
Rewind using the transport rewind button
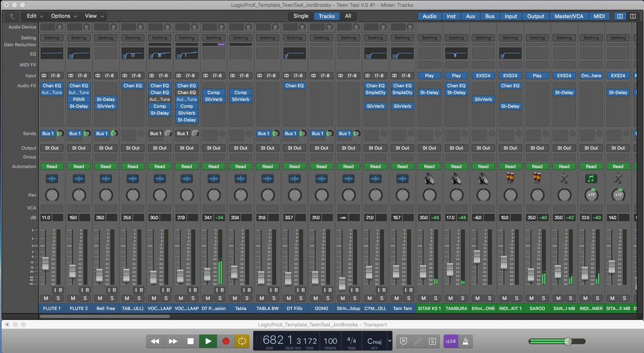(155, 341)
